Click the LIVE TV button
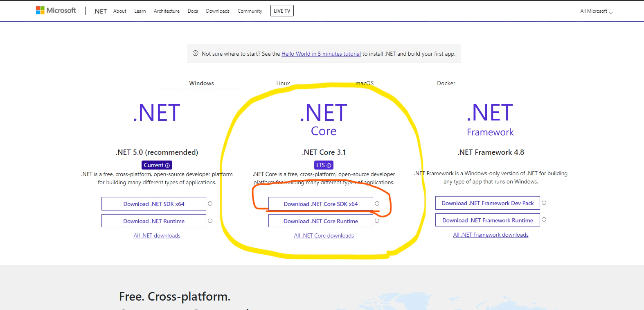The width and height of the screenshot is (644, 310). [x=282, y=11]
